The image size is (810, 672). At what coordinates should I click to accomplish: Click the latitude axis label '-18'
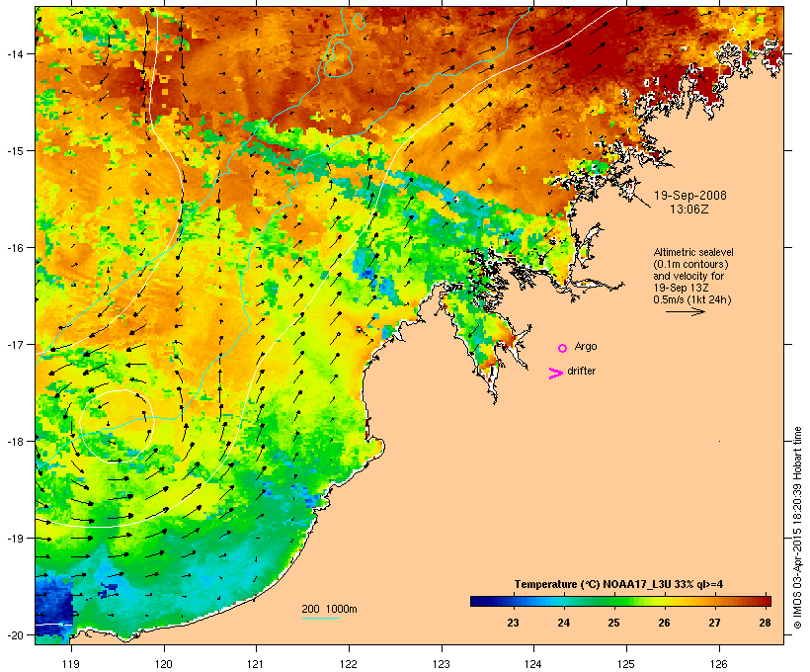(x=14, y=441)
